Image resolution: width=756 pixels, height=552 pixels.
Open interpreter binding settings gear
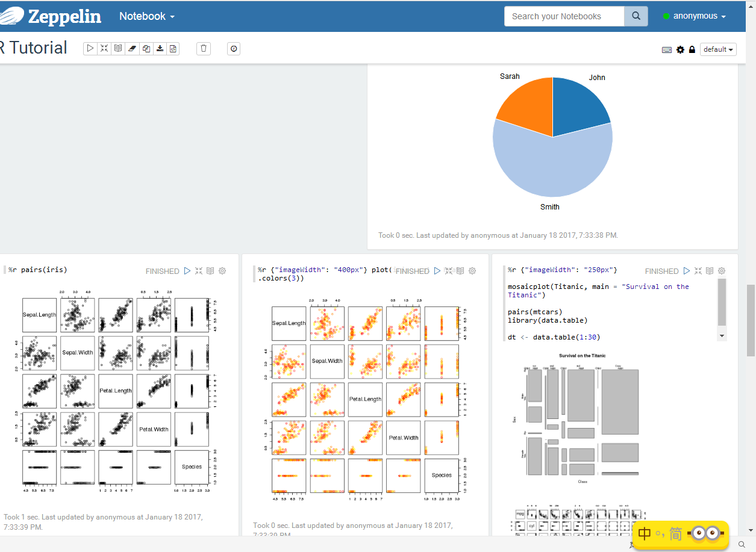tap(680, 50)
